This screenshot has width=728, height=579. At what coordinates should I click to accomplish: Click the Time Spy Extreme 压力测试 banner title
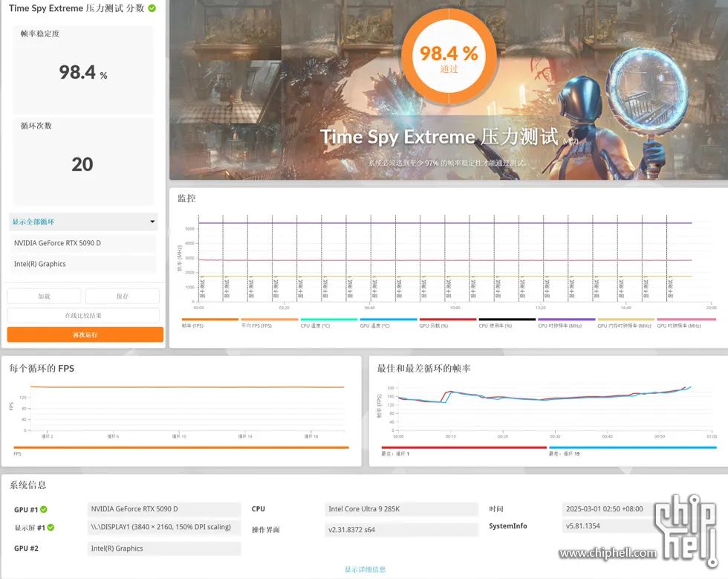pos(439,137)
